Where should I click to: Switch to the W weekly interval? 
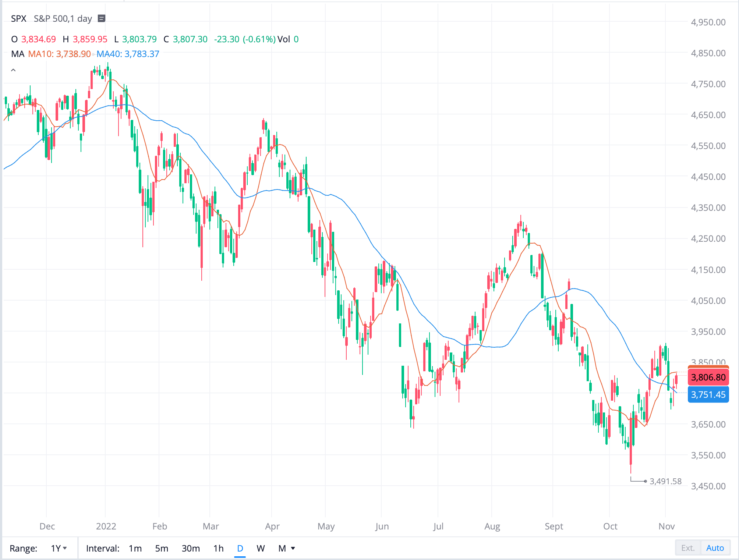tap(261, 548)
